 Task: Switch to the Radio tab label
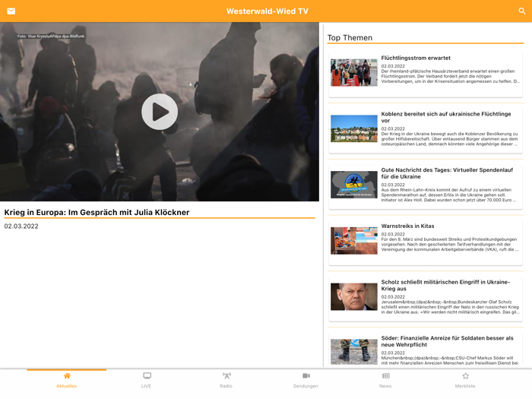click(226, 386)
